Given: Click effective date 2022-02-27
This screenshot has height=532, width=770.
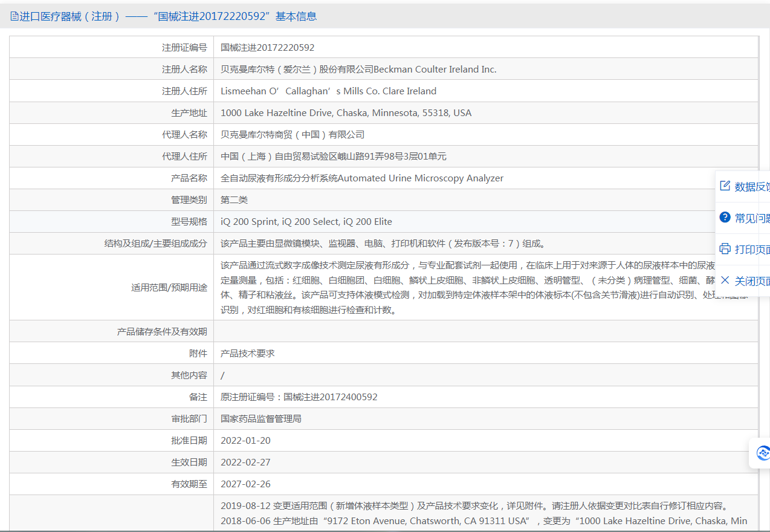Looking at the screenshot, I should point(245,462).
